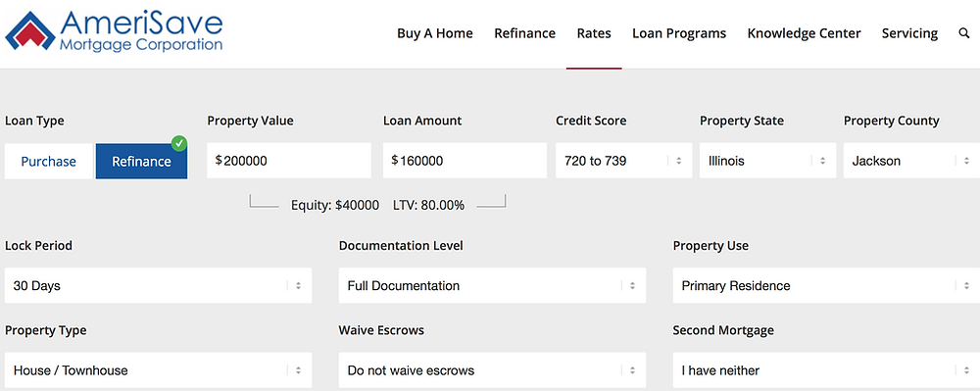This screenshot has height=391, width=980.
Task: Open the Refinance navigation menu
Action: [525, 33]
